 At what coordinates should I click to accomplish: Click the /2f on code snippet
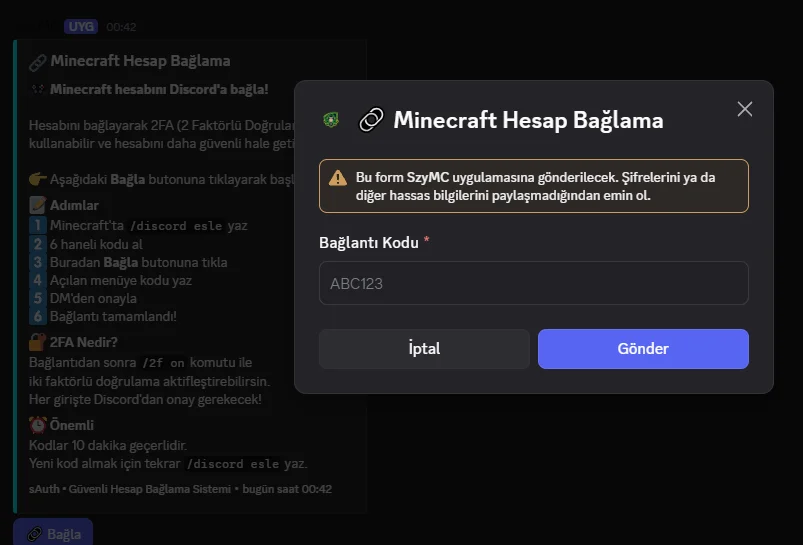[163, 363]
